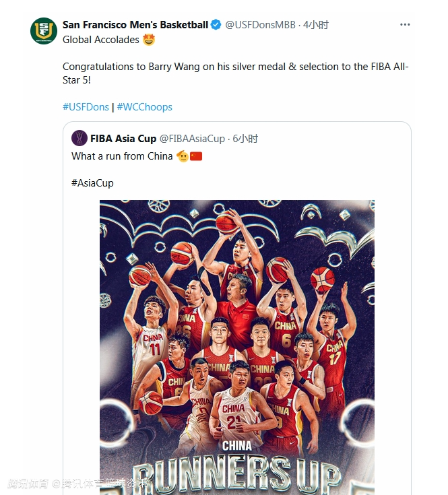Click the saluting face emoji in quoted tweet
Viewport: 448px width, 495px height.
[x=182, y=156]
